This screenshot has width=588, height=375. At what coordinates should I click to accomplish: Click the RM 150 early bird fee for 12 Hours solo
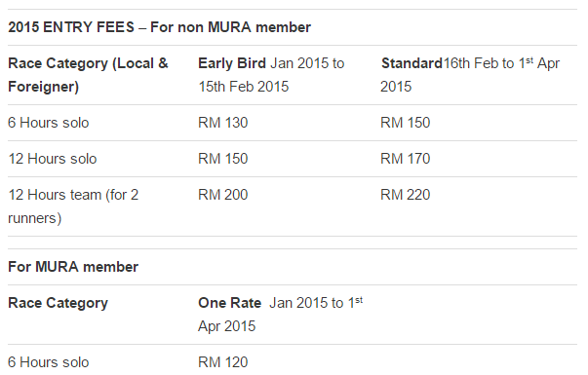(222, 159)
